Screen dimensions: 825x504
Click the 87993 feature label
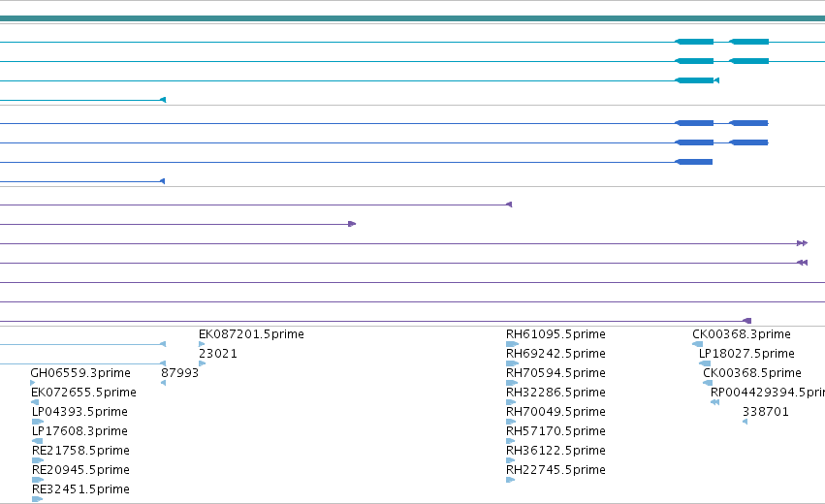179,373
